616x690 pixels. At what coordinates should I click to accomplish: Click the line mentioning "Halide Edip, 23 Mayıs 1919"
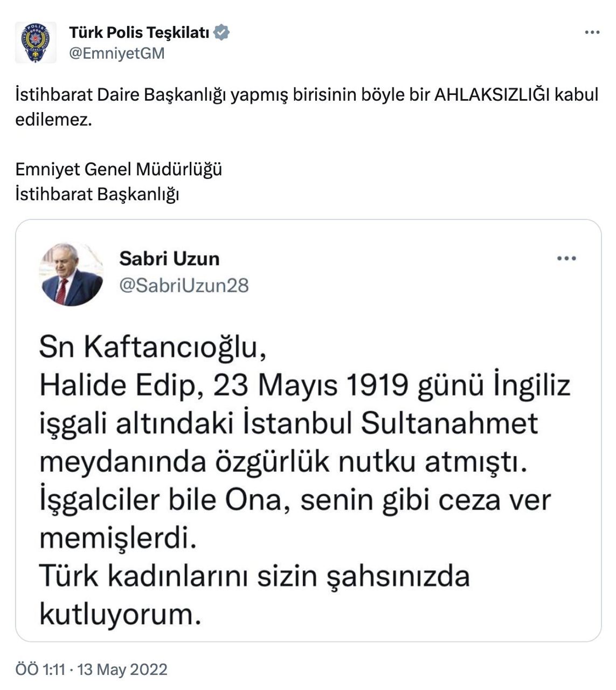305,386
